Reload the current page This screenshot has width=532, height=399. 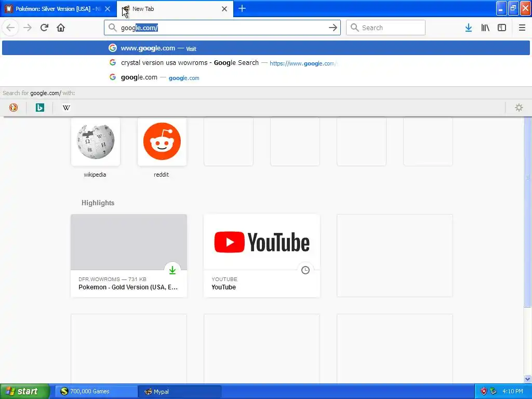click(44, 28)
